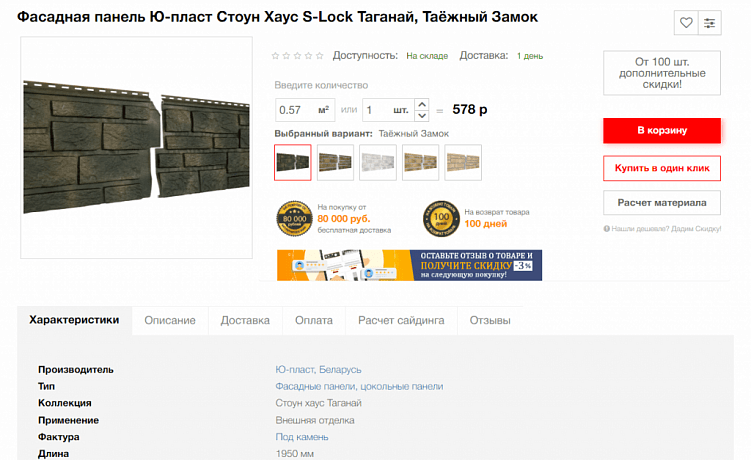Choose the white panel color variant
This screenshot has width=751, height=460.
(x=378, y=162)
